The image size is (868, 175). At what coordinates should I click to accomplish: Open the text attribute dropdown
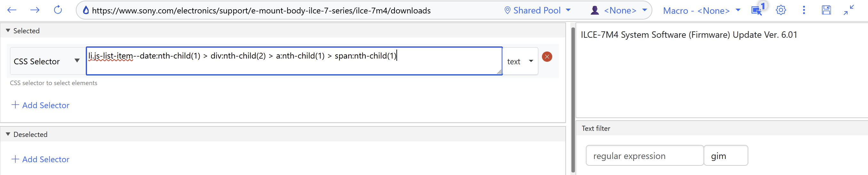520,61
